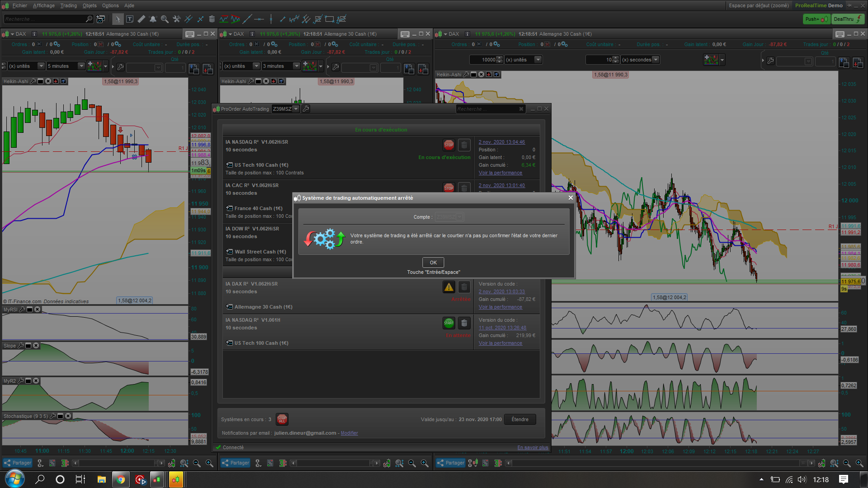Expand the Z39MSZ account dropdown

pos(296,109)
